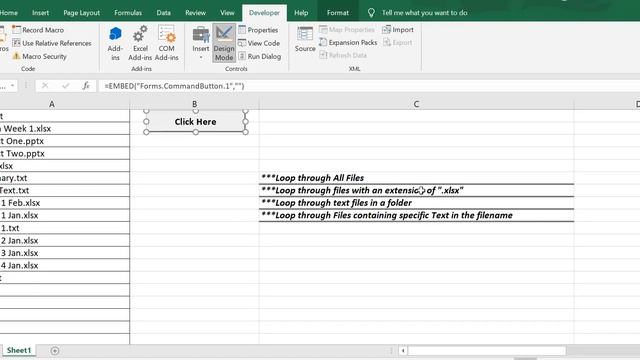Select cell containing Week 1.xlsx
Screen dimensions: 640x360
pyautogui.click(x=65, y=129)
